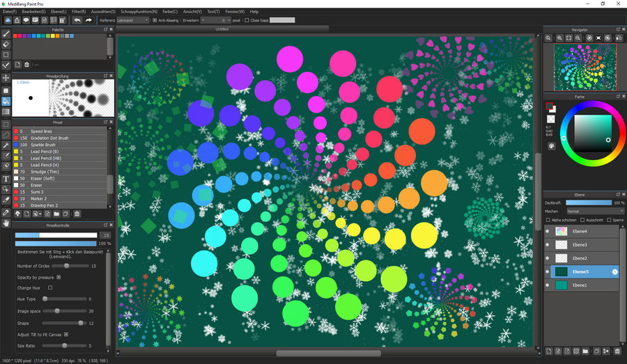Screen dimensions: 627x364
Task: Click the Navigator canvas thumbnail
Action: [x=585, y=67]
